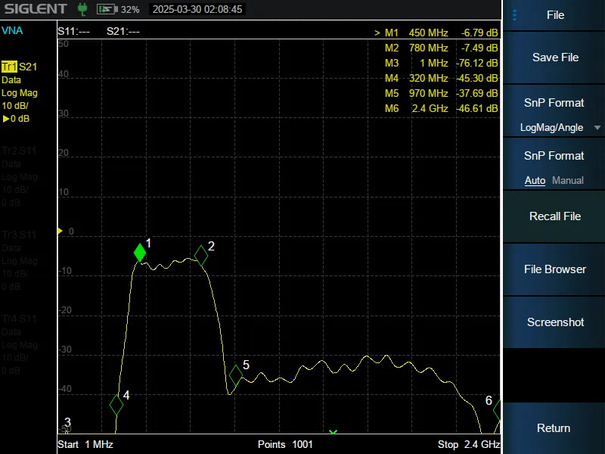605x454 pixels.
Task: Click the date and time display
Action: tap(197, 9)
